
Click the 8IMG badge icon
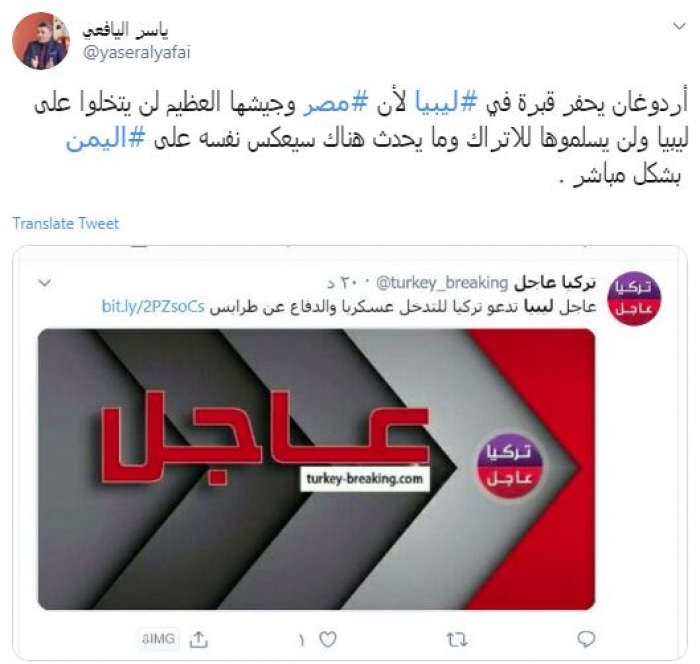click(158, 639)
